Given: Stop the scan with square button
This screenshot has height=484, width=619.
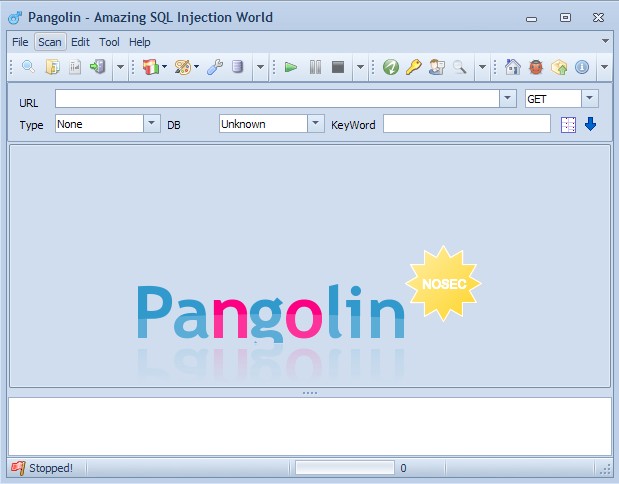Looking at the screenshot, I should [338, 67].
